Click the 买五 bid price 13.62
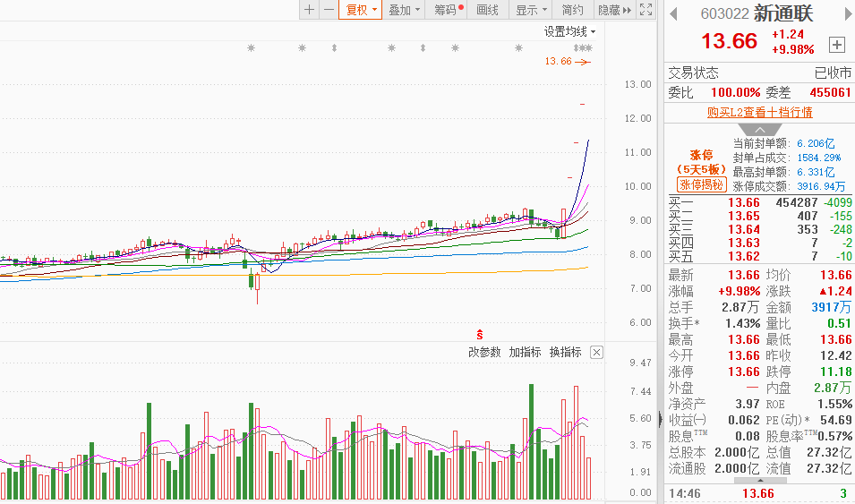This screenshot has height=504, width=855. pyautogui.click(x=744, y=256)
